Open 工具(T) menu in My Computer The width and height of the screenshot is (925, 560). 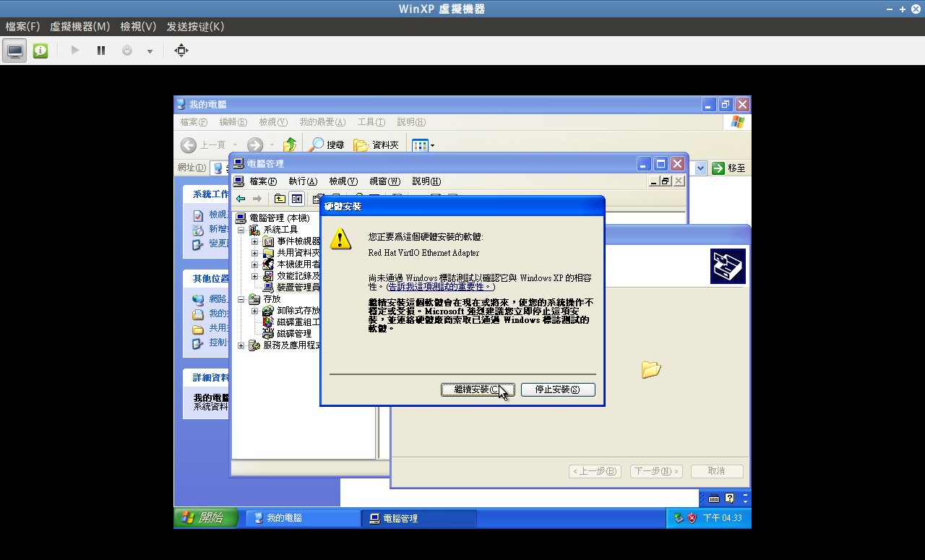371,122
